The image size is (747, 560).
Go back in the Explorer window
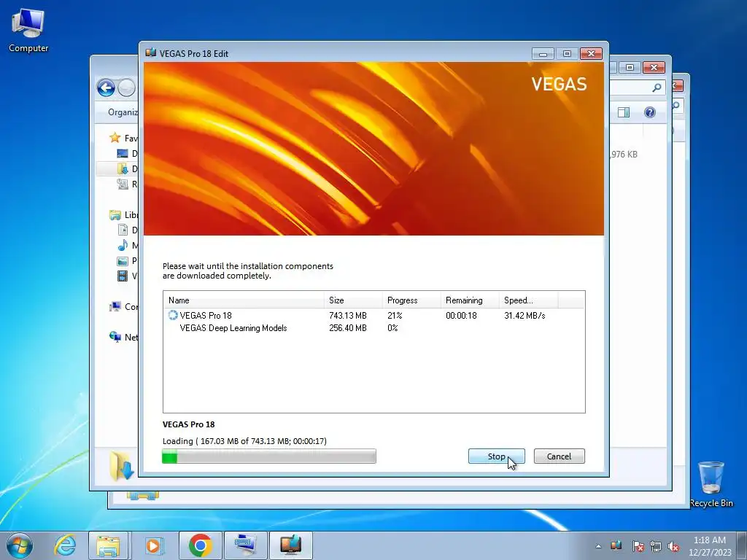click(x=107, y=87)
